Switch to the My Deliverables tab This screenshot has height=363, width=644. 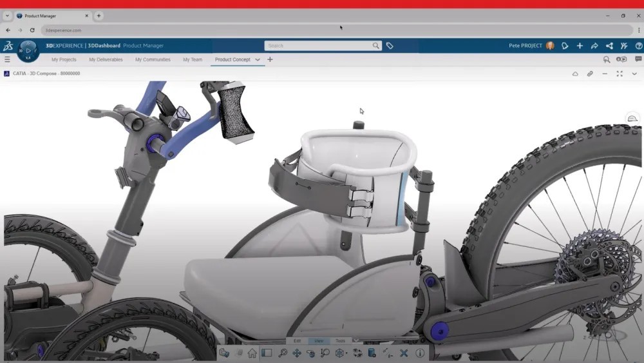(x=106, y=59)
